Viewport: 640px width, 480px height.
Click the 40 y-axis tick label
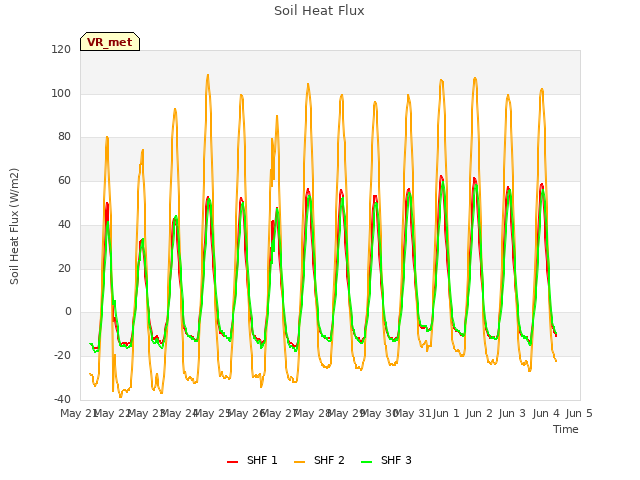64,224
